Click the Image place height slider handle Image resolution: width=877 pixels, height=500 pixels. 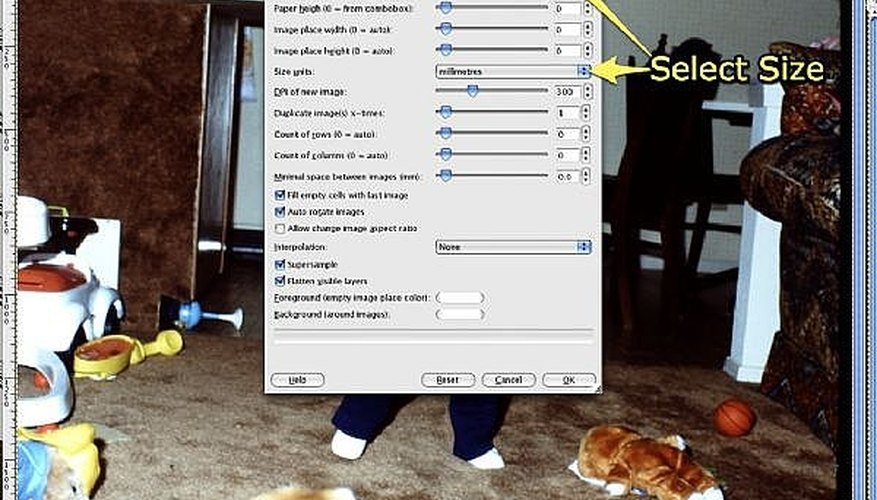pos(445,50)
